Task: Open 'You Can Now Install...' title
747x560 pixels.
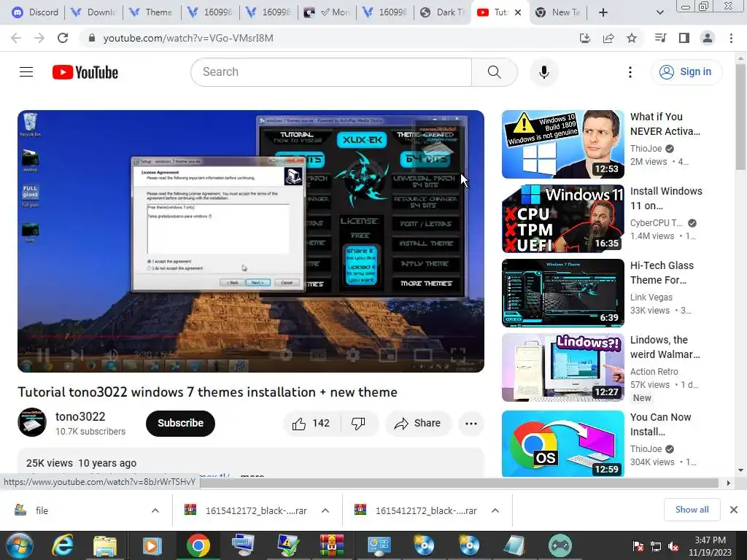Action: (x=660, y=424)
